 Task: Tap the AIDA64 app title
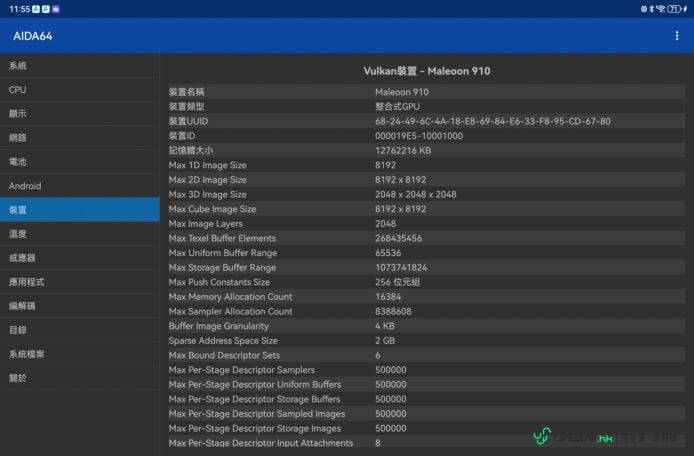[33, 36]
